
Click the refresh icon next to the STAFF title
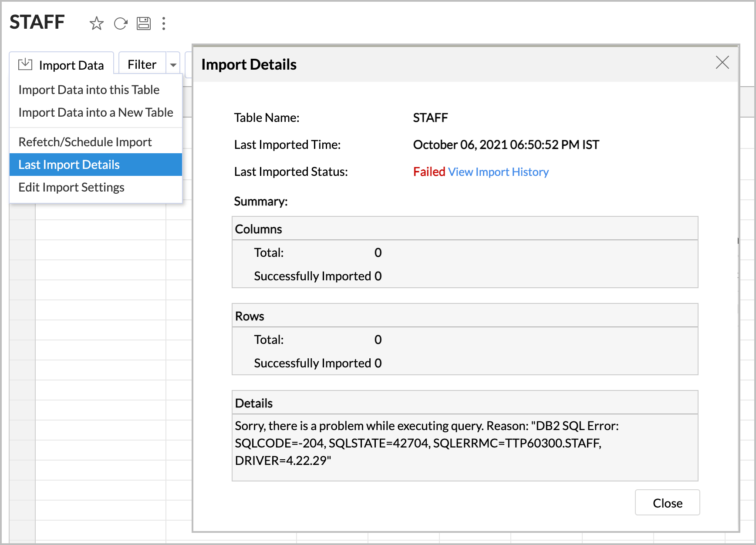tap(120, 24)
